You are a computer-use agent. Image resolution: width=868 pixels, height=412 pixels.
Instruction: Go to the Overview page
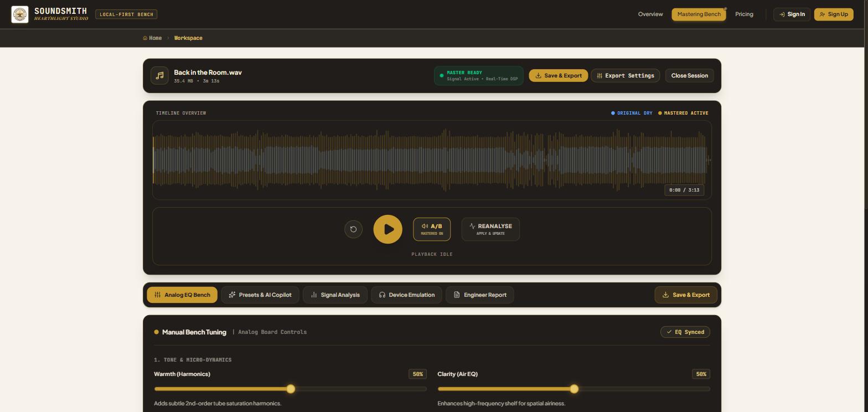[650, 14]
